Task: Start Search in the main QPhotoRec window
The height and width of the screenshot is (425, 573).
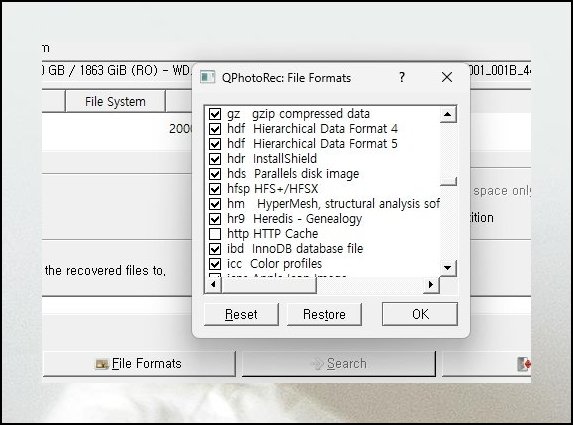Action: (x=339, y=364)
